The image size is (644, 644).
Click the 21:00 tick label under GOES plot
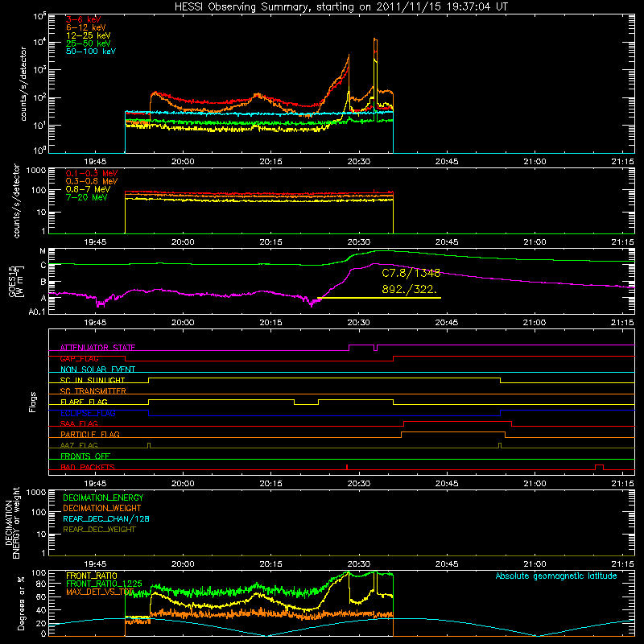tap(535, 323)
